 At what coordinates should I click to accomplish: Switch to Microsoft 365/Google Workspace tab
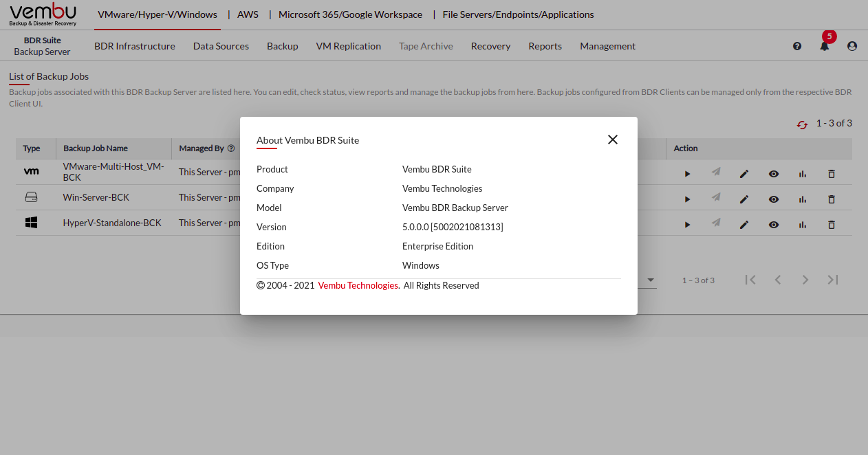(x=350, y=14)
